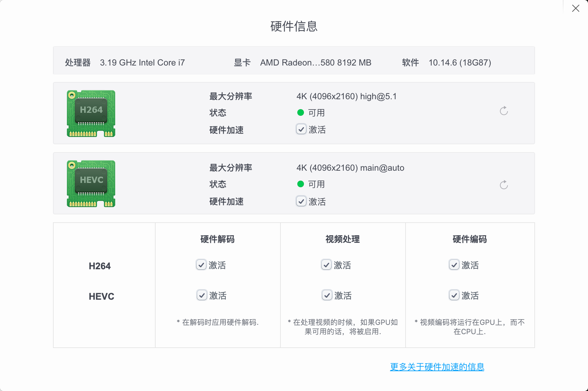588x391 pixels.
Task: Toggle HEVC hardware decoding checkbox
Action: pos(202,295)
